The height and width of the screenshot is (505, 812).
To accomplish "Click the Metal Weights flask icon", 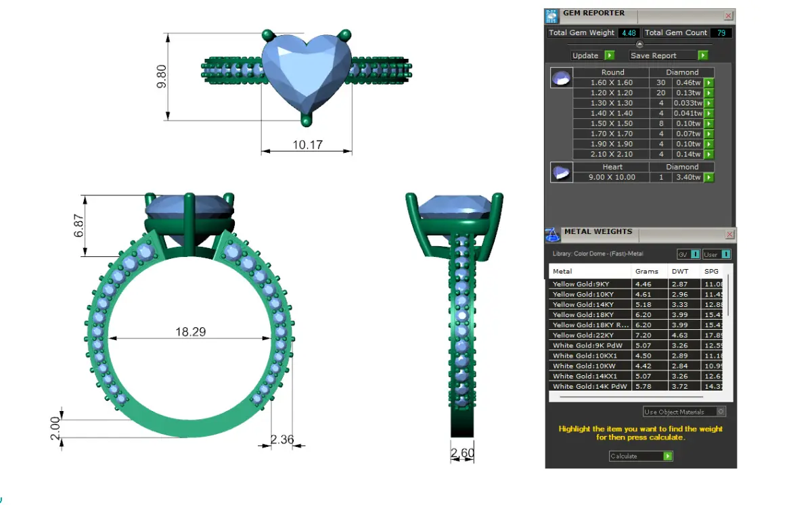I will coord(553,235).
